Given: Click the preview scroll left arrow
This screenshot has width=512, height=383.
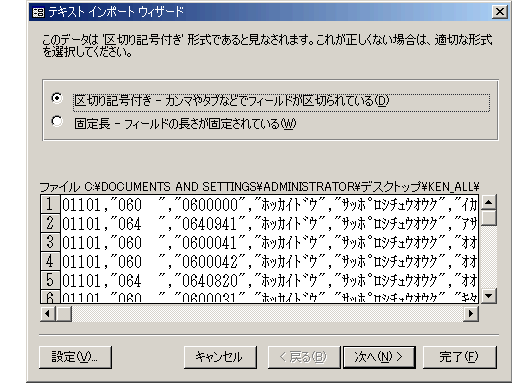Looking at the screenshot, I should (48, 314).
